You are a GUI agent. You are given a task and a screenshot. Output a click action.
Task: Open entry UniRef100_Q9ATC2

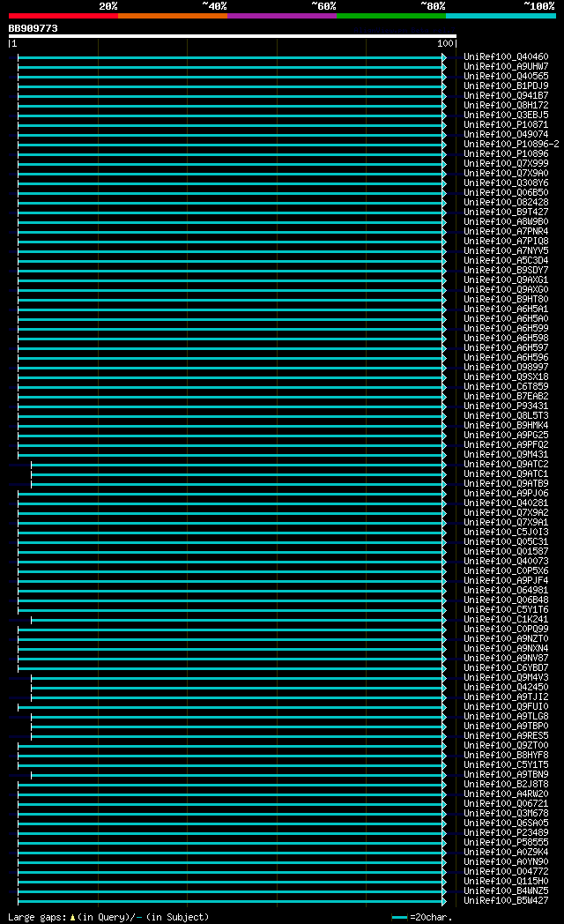[x=506, y=465]
